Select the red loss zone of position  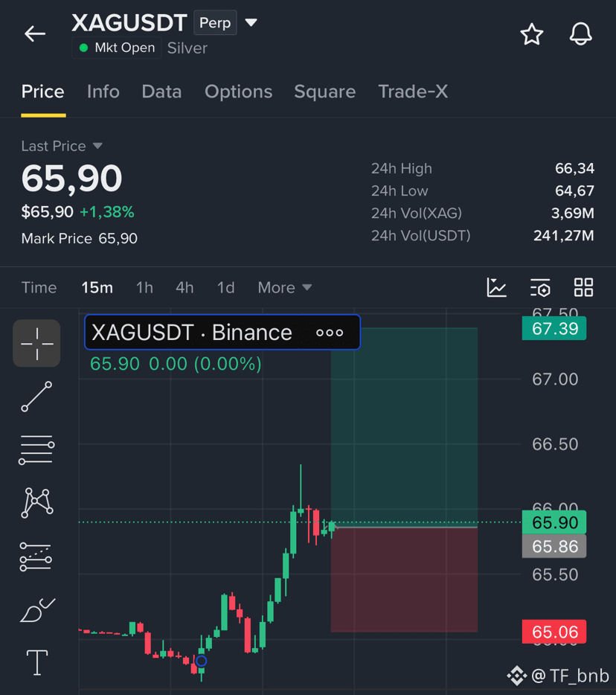(x=404, y=580)
